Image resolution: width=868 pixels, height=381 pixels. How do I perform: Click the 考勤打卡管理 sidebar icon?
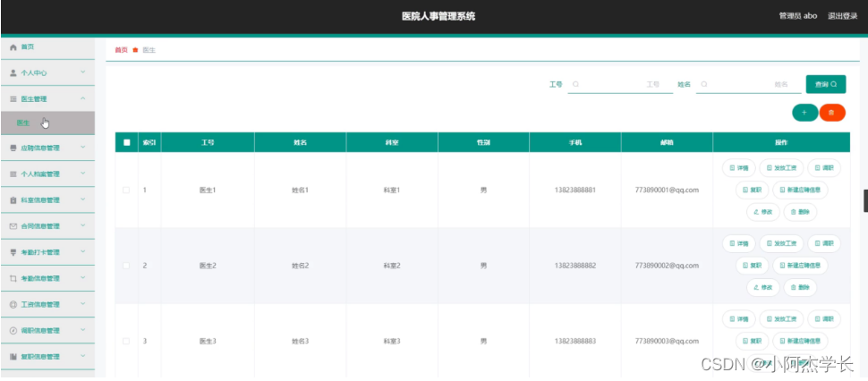click(13, 252)
